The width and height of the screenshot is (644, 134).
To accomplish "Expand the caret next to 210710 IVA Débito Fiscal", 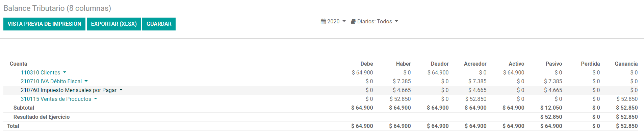I will 86,81.
